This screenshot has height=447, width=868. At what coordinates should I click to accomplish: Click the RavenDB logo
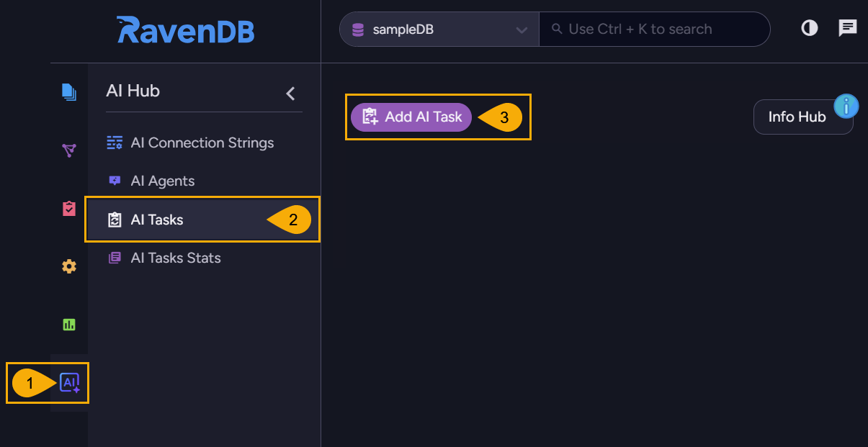point(185,30)
